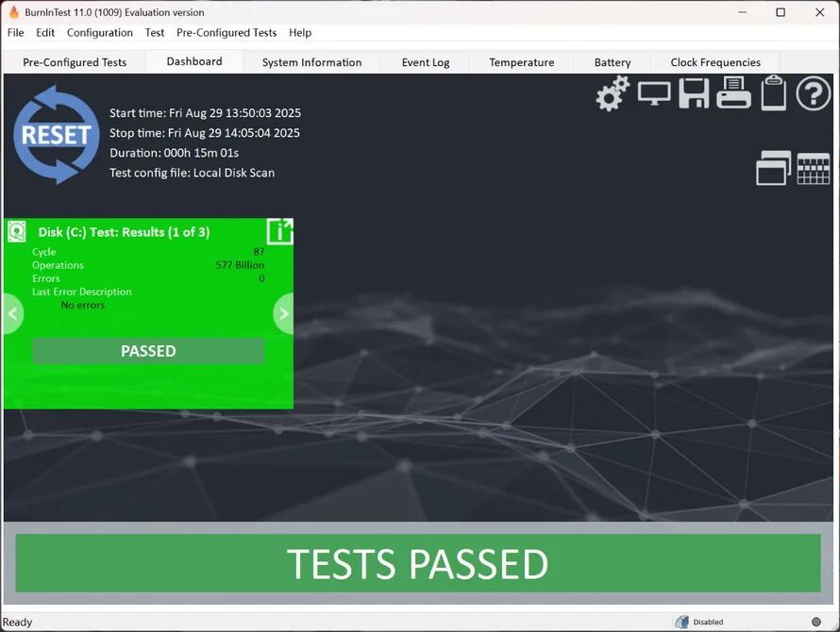Open the Test menu
The image size is (840, 632).
point(154,33)
